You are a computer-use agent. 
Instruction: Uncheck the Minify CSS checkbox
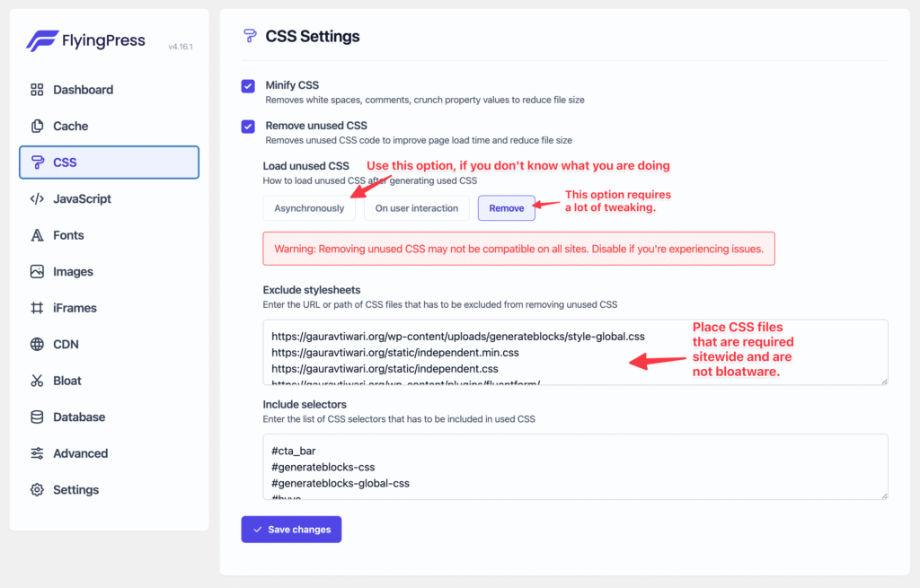coord(248,86)
